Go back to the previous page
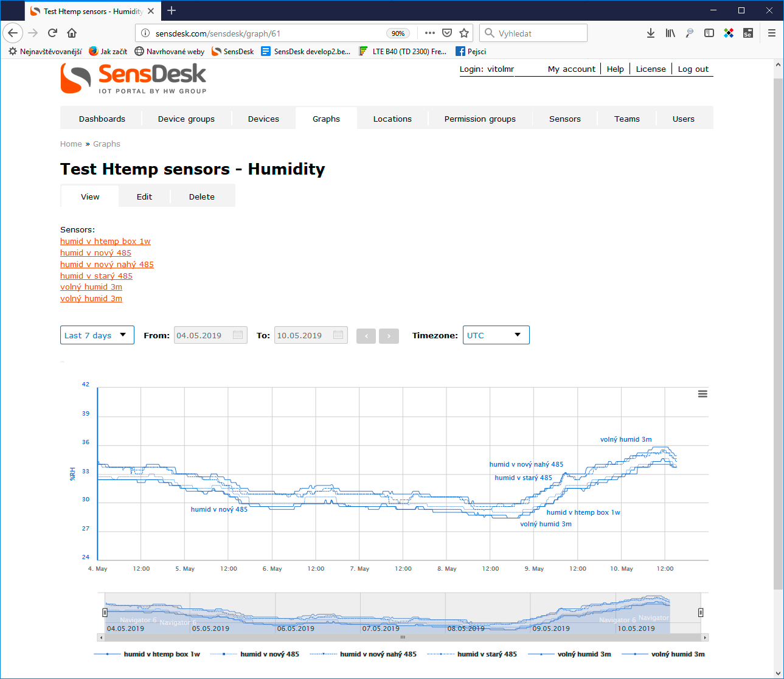This screenshot has width=784, height=679. pos(13,33)
